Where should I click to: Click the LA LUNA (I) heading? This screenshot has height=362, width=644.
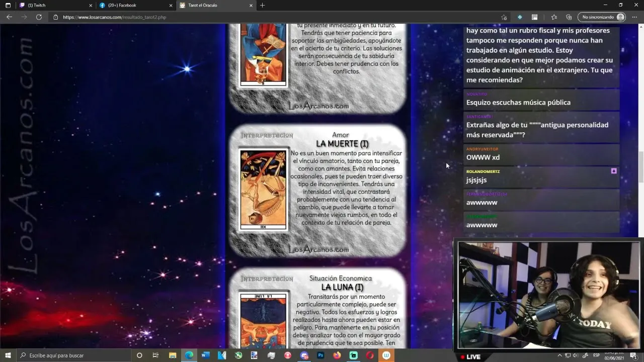point(342,287)
